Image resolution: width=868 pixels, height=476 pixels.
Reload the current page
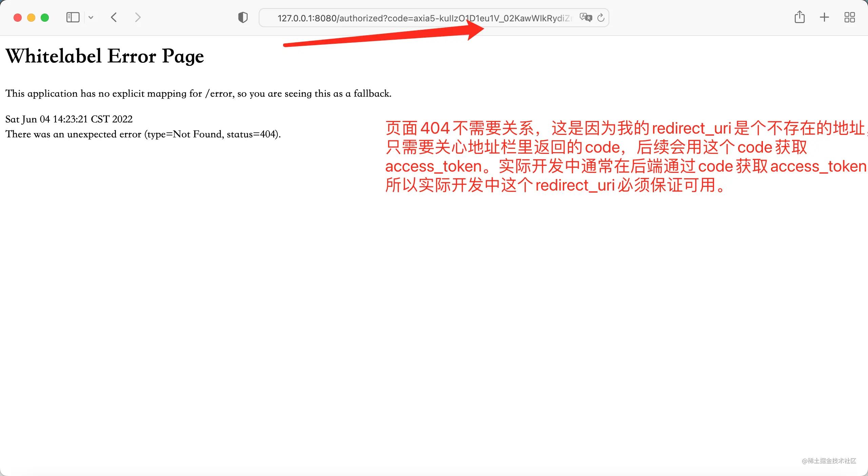click(x=600, y=18)
